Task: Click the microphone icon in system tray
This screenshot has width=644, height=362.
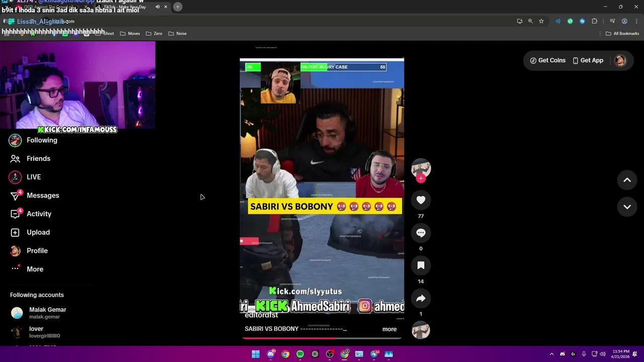Action: [x=584, y=354]
